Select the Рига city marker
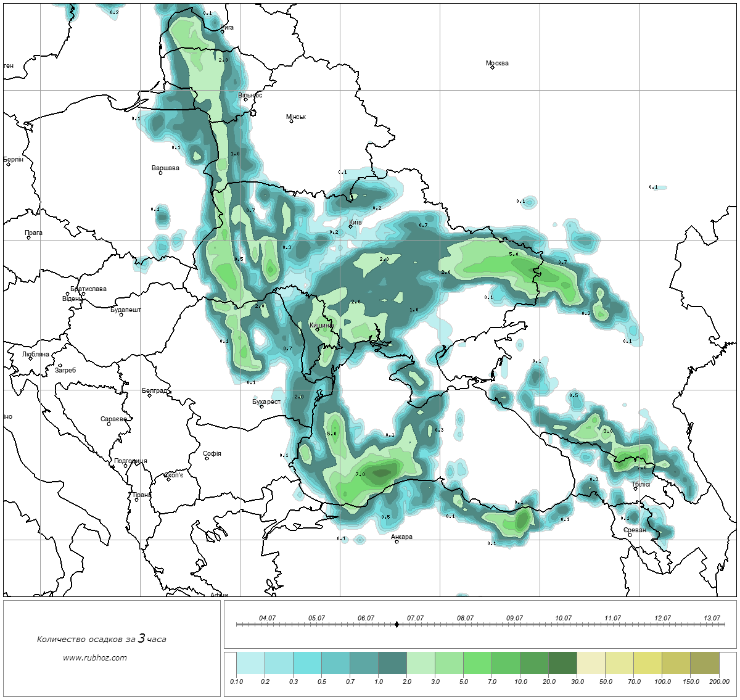This screenshot has height=700, width=740. (223, 31)
